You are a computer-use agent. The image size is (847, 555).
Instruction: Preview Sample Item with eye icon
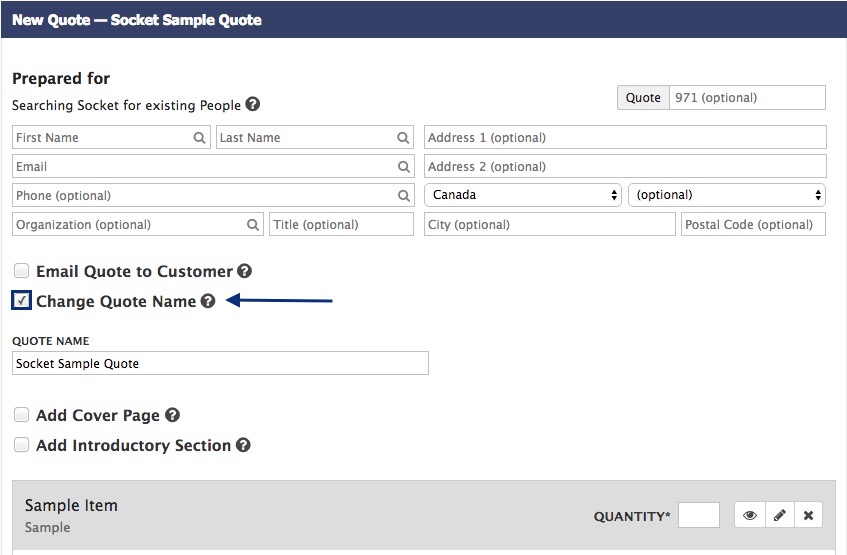[x=750, y=515]
